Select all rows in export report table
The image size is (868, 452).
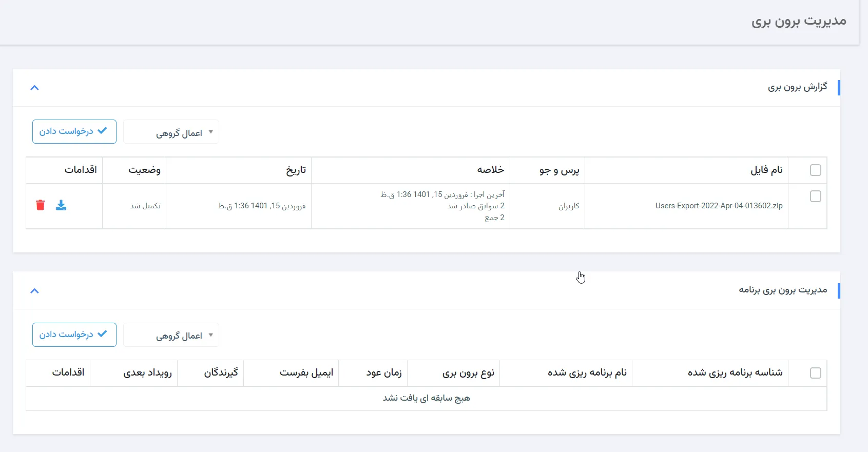pos(815,170)
